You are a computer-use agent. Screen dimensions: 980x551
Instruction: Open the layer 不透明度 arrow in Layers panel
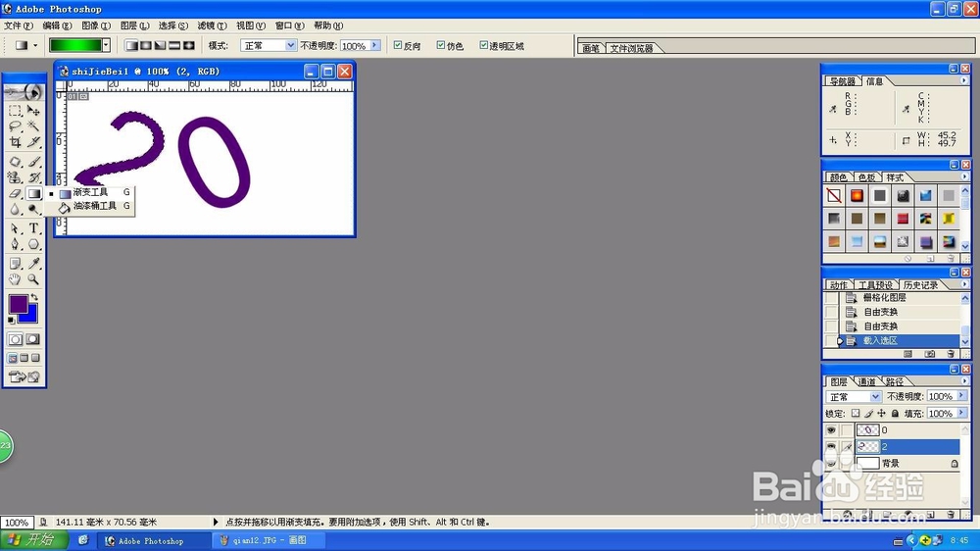pyautogui.click(x=961, y=396)
